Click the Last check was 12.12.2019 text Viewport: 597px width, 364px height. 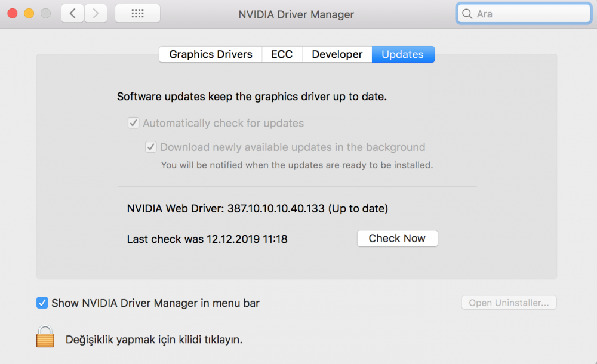(x=207, y=239)
